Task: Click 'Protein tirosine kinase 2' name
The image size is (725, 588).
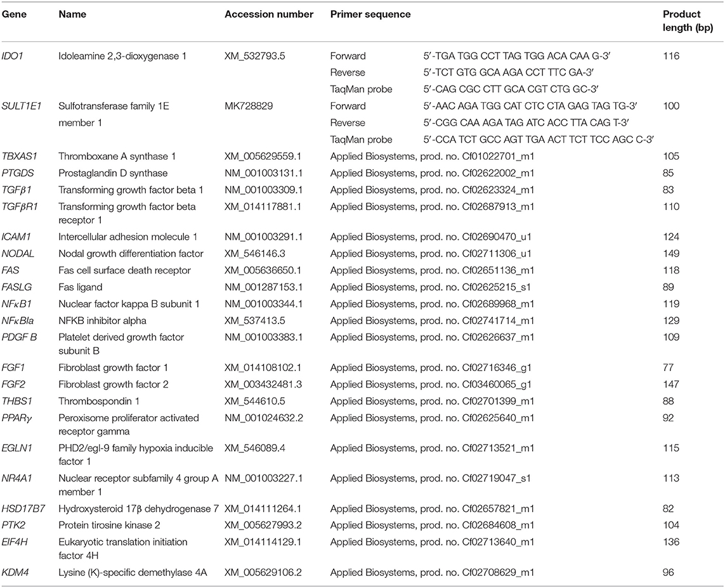Action: click(x=109, y=525)
